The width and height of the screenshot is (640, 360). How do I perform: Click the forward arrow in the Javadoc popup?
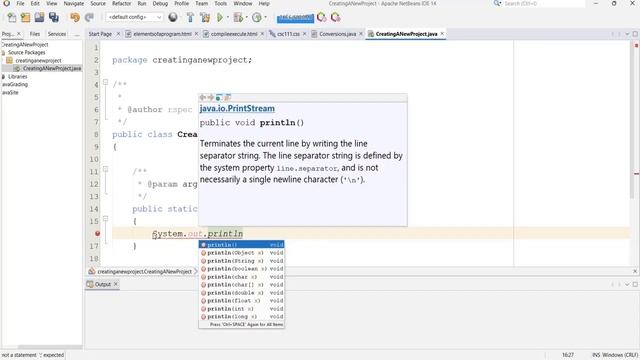(x=211, y=97)
